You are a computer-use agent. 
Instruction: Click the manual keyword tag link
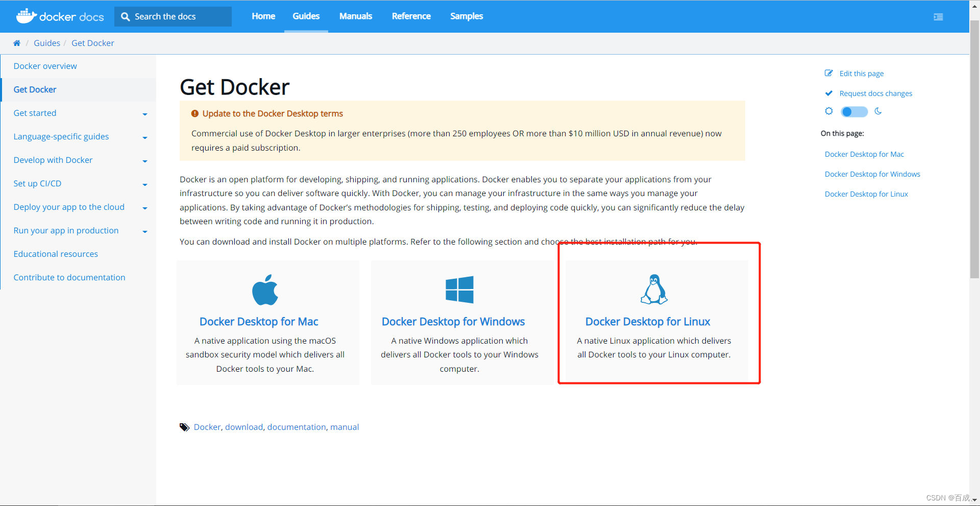345,427
